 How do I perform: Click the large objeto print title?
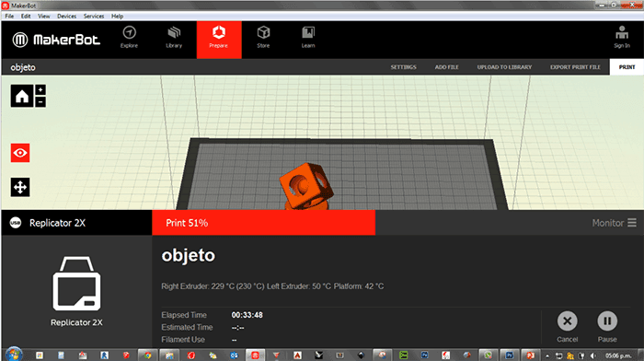pos(188,256)
